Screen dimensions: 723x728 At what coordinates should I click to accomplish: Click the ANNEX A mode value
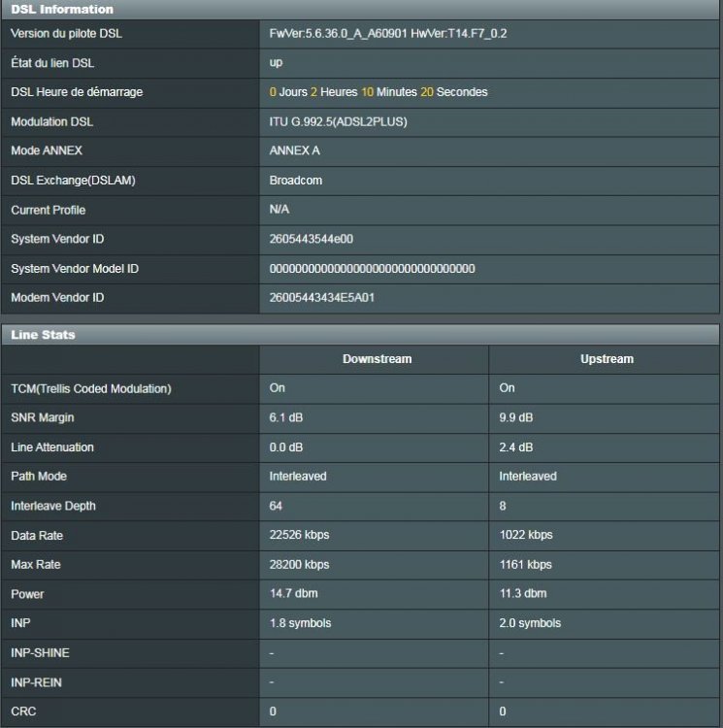point(294,151)
